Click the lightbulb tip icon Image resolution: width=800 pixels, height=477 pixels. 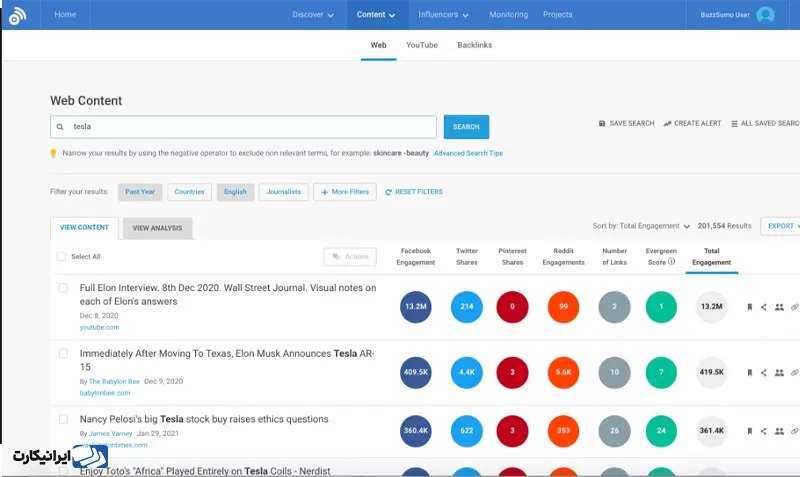pos(53,153)
